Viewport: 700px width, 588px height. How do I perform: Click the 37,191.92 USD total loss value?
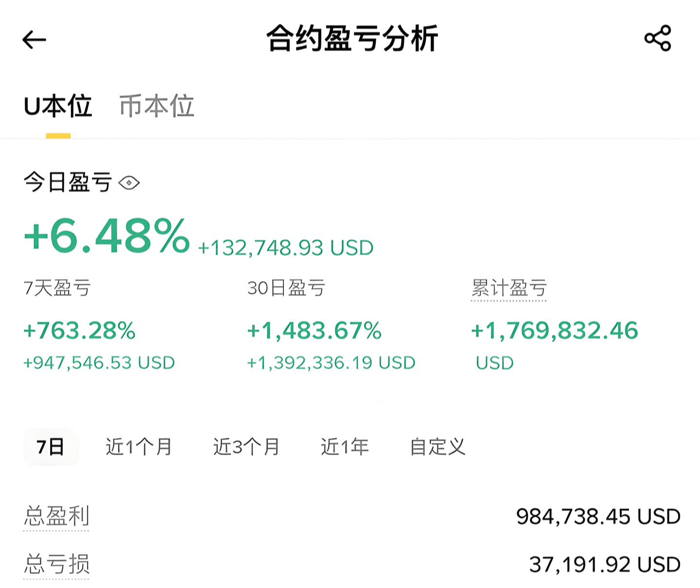pos(605,565)
